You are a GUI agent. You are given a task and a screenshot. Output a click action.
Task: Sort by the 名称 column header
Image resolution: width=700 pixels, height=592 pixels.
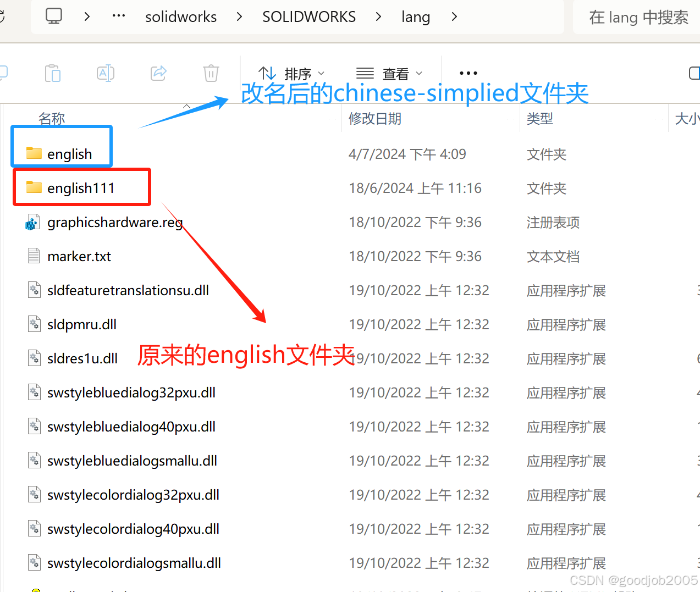[52, 118]
